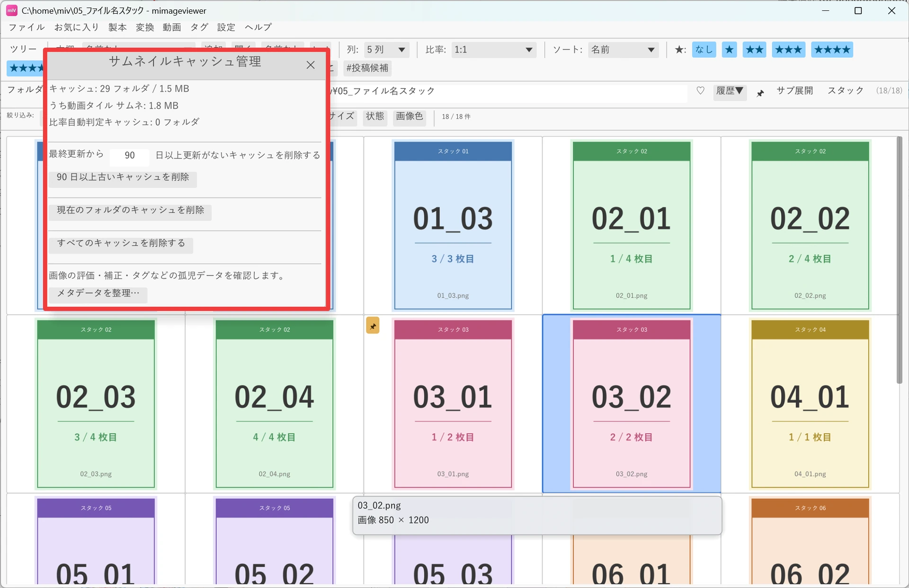Open the ヘルプ menu
The image size is (909, 588).
point(258,27)
